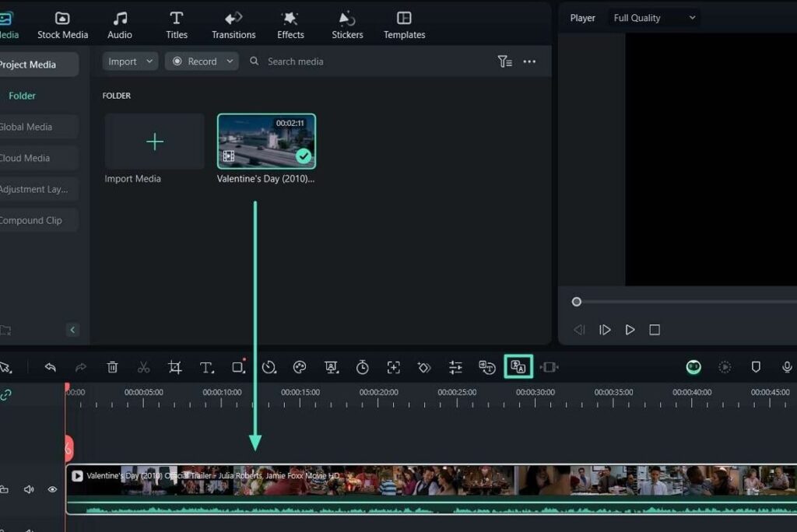
Task: Open the AI Copilot robot icon
Action: click(693, 367)
